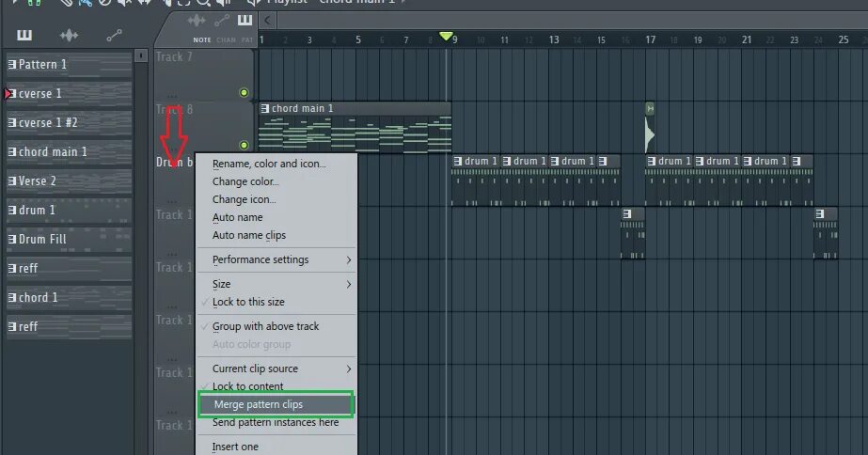Select chord main 1 in the picker list
Image resolution: width=868 pixels, height=455 pixels.
(69, 151)
